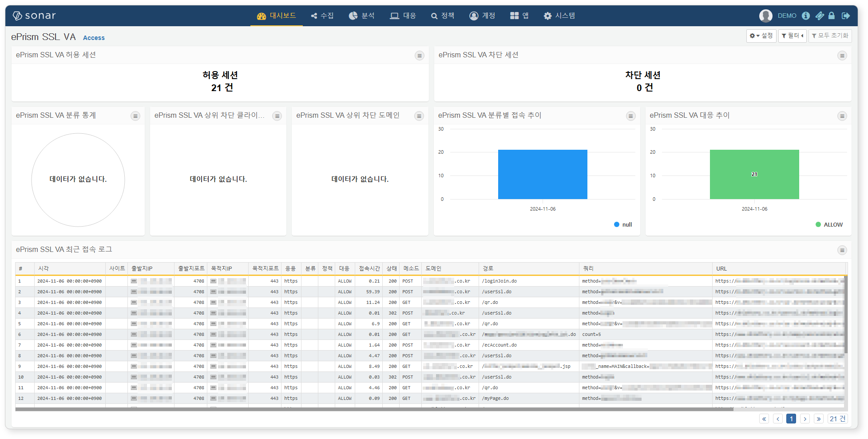
Task: Open the info icon in header
Action: pos(806,16)
